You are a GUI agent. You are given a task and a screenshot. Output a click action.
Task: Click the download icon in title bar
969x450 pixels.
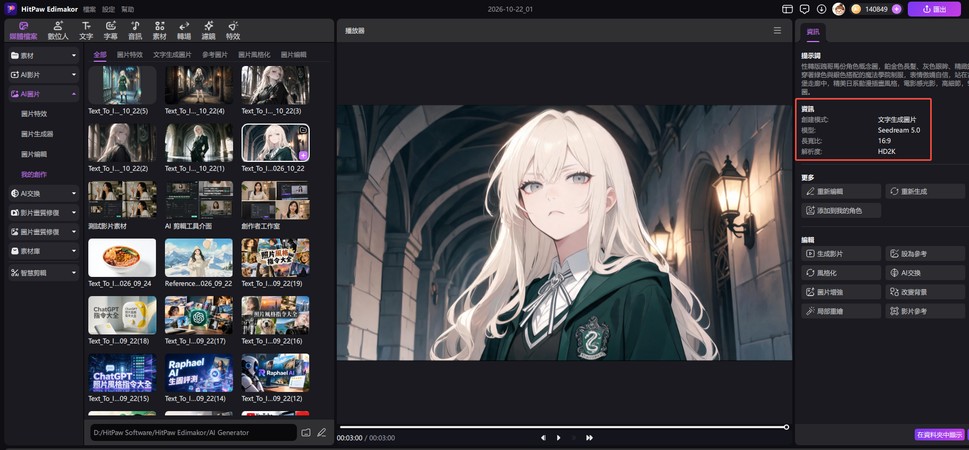[x=821, y=9]
